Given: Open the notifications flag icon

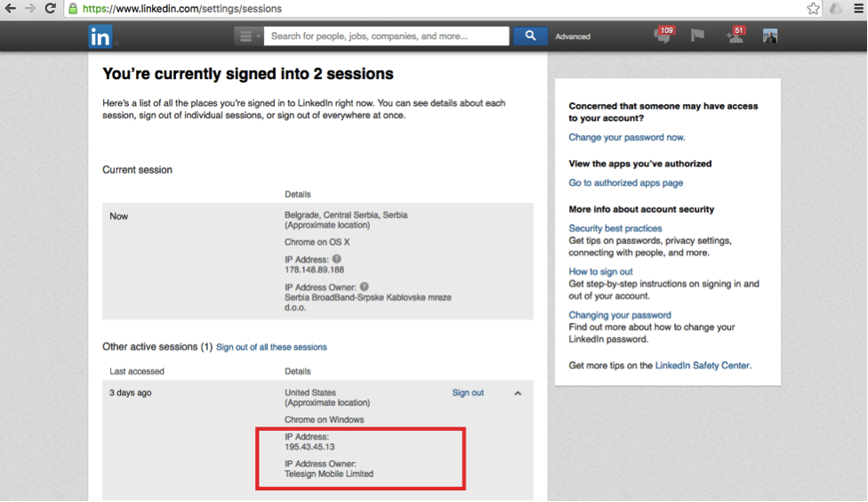Looking at the screenshot, I should click(697, 36).
